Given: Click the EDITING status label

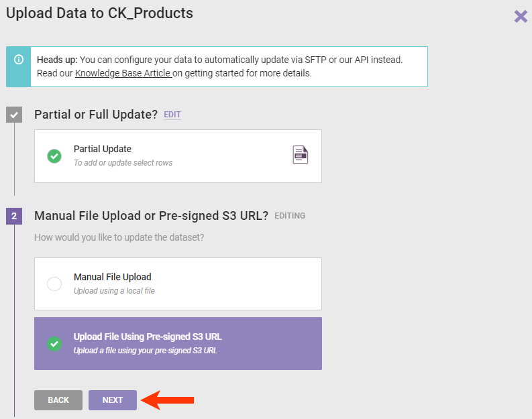Looking at the screenshot, I should (x=290, y=216).
